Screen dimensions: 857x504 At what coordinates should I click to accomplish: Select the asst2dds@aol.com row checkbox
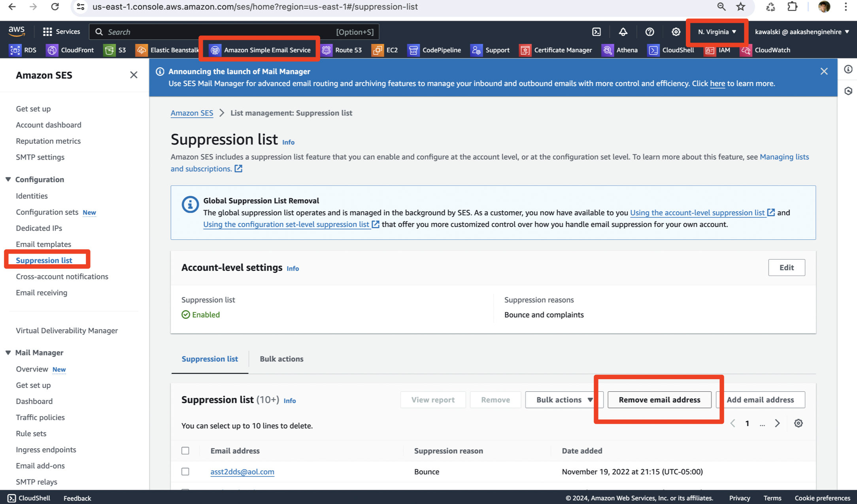(185, 472)
